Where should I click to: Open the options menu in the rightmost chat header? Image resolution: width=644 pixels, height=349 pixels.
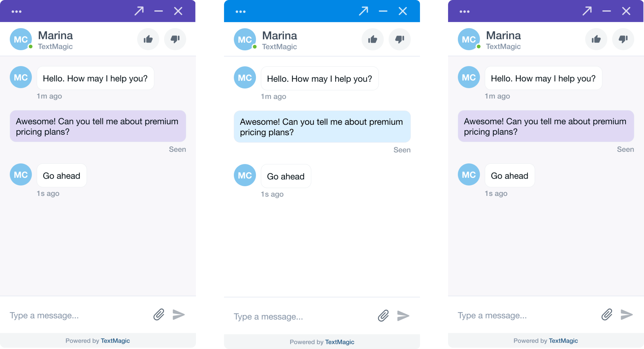[464, 11]
